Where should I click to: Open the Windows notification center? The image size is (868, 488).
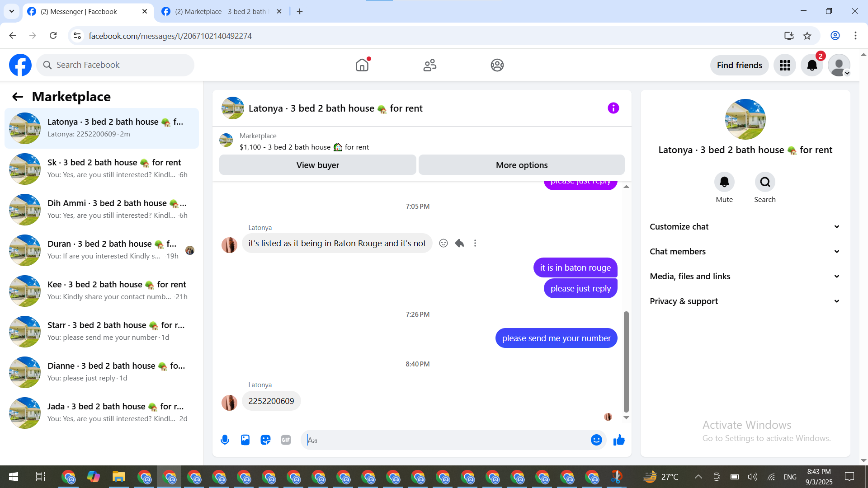click(x=849, y=477)
